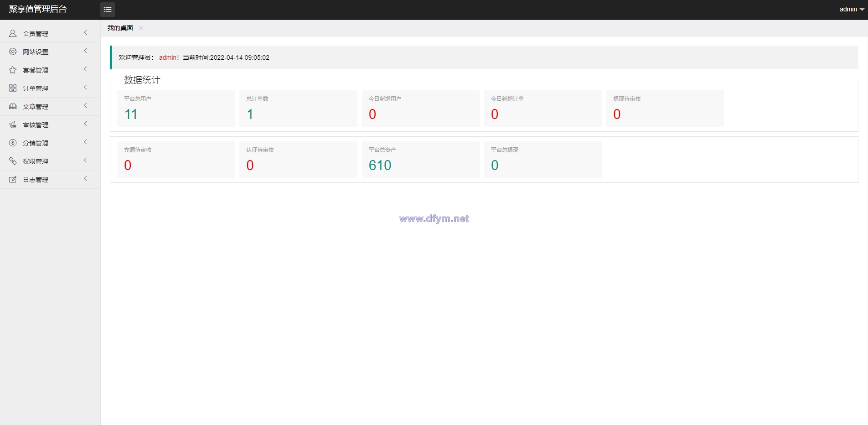Expand the 文章管理 chevron
Image resolution: width=868 pixels, height=425 pixels.
[85, 105]
